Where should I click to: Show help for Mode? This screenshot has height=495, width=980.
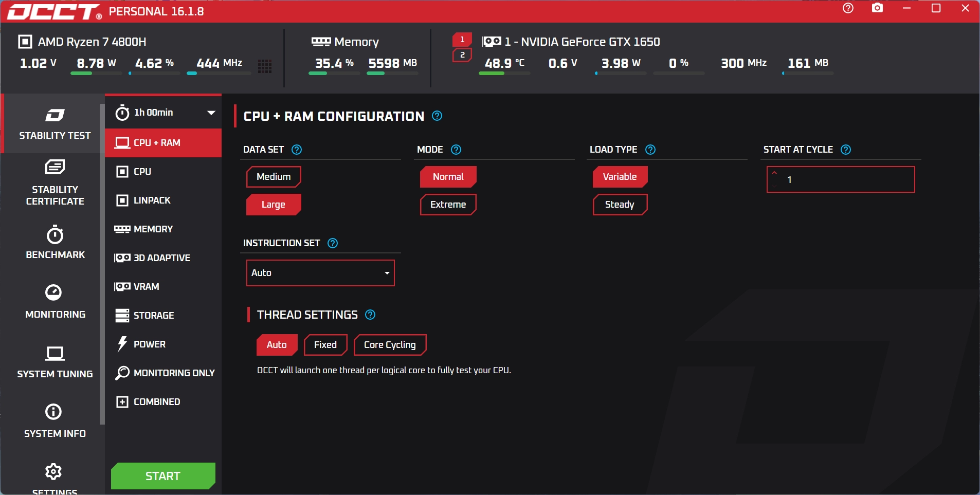[456, 150]
